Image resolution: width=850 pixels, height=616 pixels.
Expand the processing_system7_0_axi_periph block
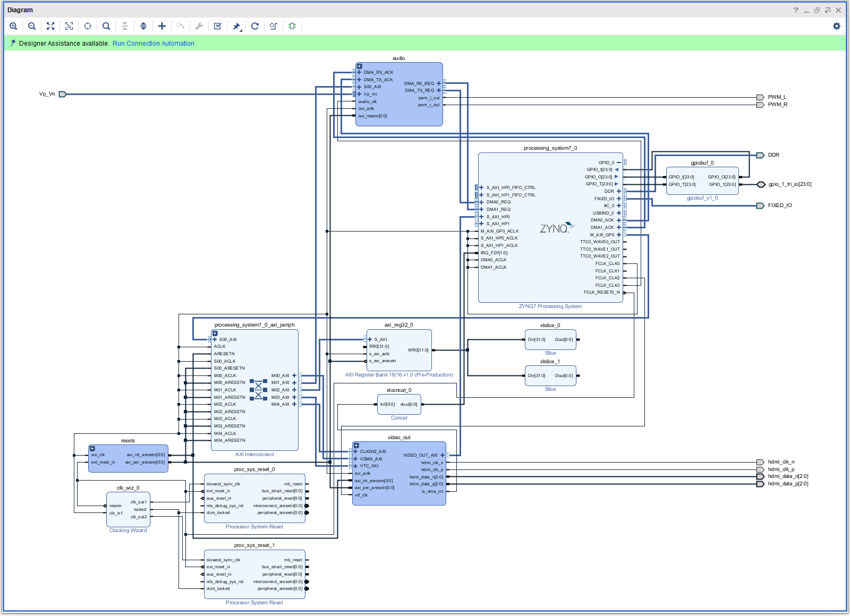tap(215, 333)
